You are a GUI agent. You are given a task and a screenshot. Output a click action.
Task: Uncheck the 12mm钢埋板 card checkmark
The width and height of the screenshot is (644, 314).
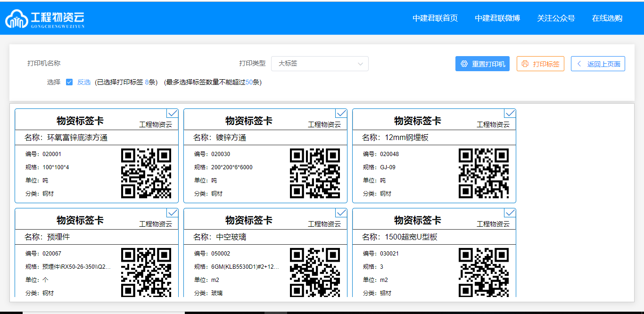tap(510, 113)
